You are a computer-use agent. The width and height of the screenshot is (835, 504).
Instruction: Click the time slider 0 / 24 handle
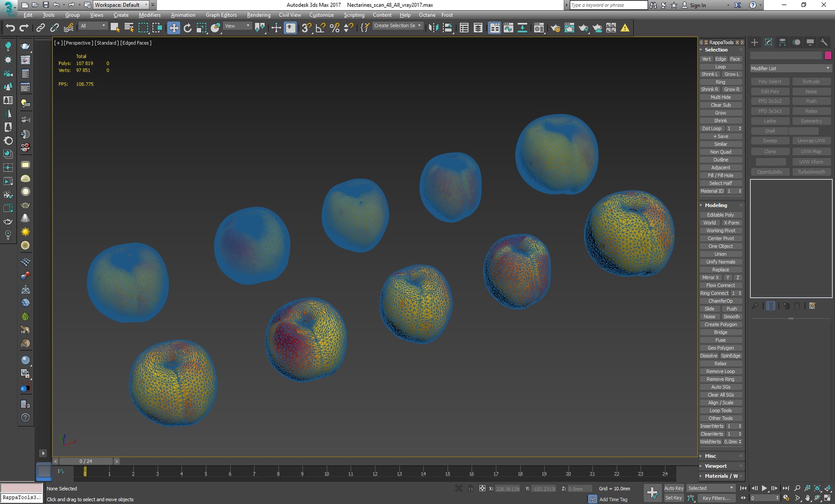[x=86, y=461]
